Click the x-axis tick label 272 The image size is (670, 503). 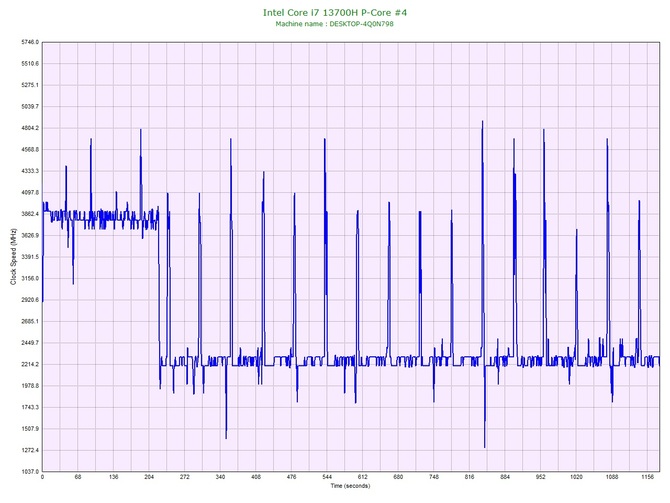pyautogui.click(x=185, y=477)
